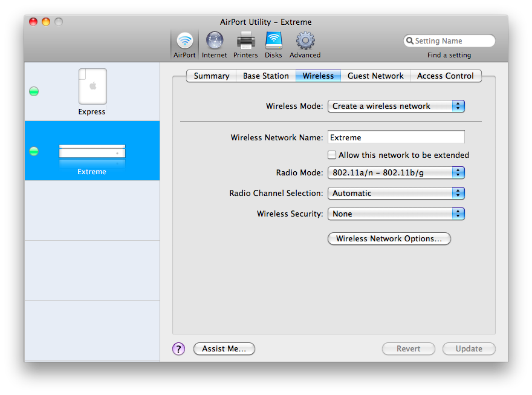
Task: Focus the Setting Name search field
Action: coord(449,41)
